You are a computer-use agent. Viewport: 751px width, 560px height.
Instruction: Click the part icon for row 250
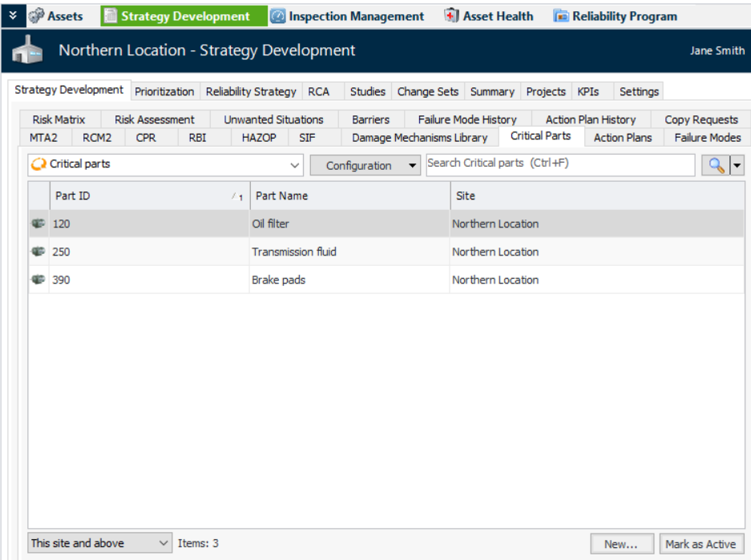coord(38,252)
